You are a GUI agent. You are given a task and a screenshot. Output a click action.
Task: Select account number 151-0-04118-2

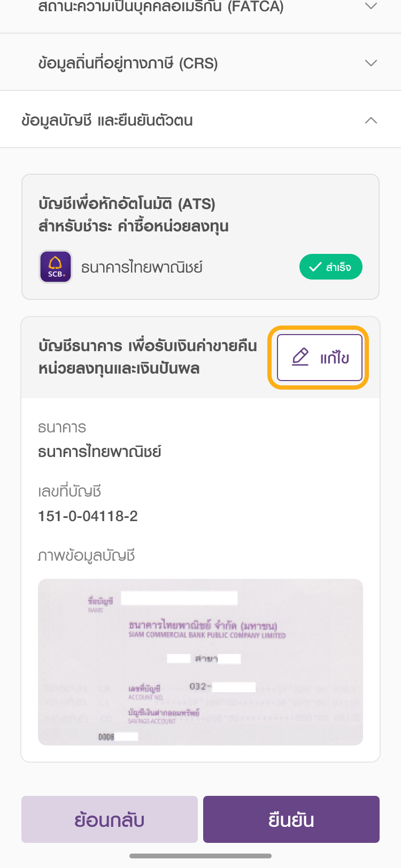point(88,516)
